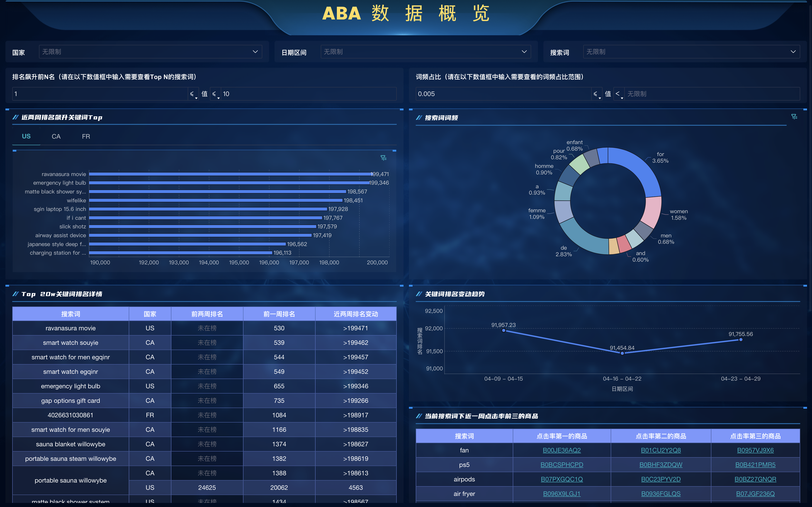Open operator selector before ranking value 10
The image size is (812, 507).
click(215, 94)
